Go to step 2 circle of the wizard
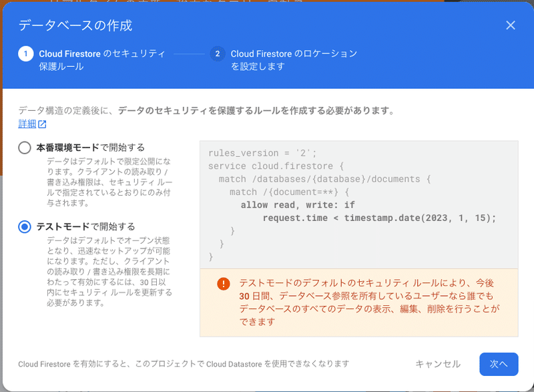534x392 pixels. 218,54
